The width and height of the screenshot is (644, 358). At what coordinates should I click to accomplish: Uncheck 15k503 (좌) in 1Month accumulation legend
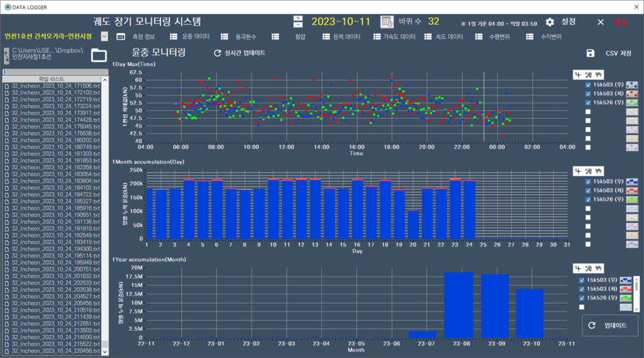click(588, 191)
